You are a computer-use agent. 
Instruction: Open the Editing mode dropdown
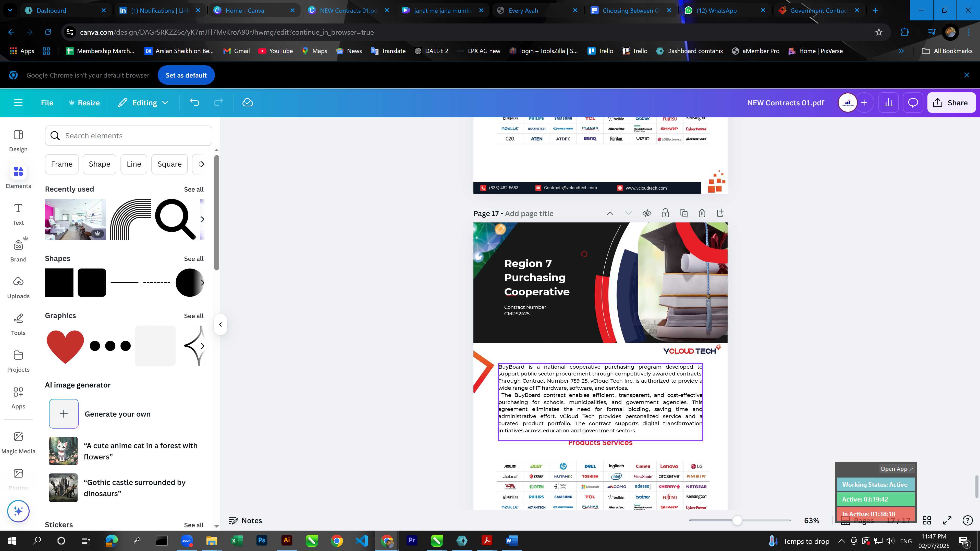143,103
